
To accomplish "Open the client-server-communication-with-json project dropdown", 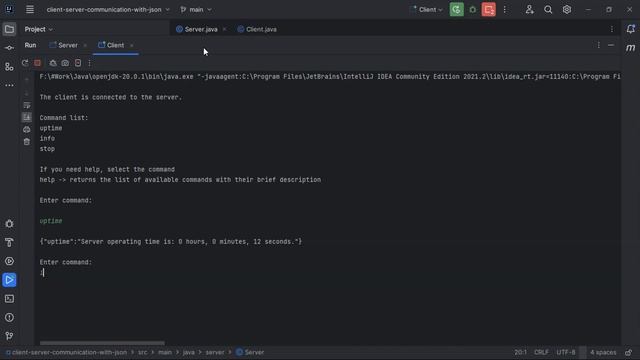I will tap(108, 9).
